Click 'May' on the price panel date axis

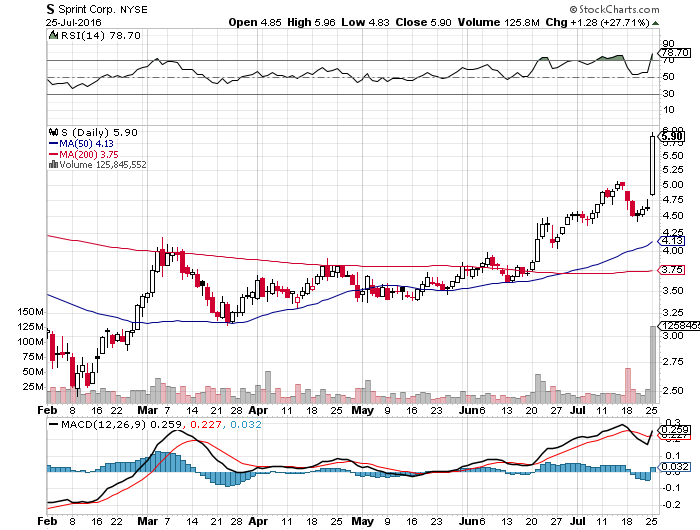[362, 410]
